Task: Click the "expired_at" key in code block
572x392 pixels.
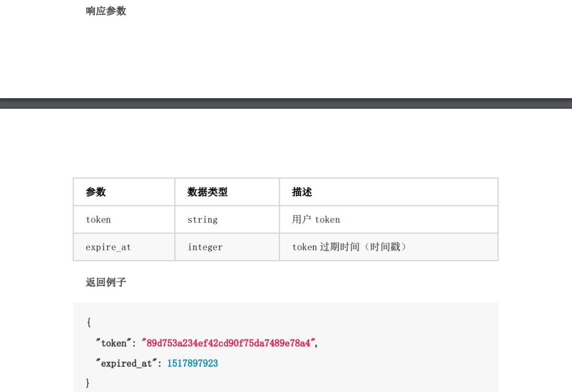Action: tap(126, 363)
